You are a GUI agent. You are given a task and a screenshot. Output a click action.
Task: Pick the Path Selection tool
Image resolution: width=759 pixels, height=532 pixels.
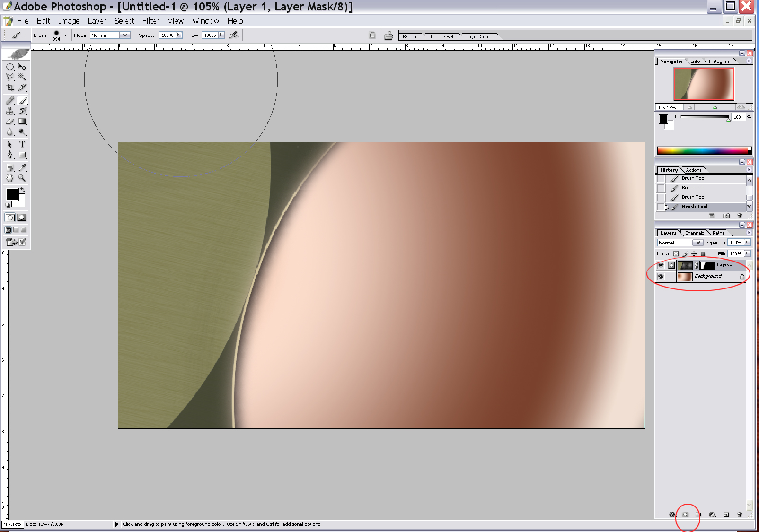pos(10,144)
